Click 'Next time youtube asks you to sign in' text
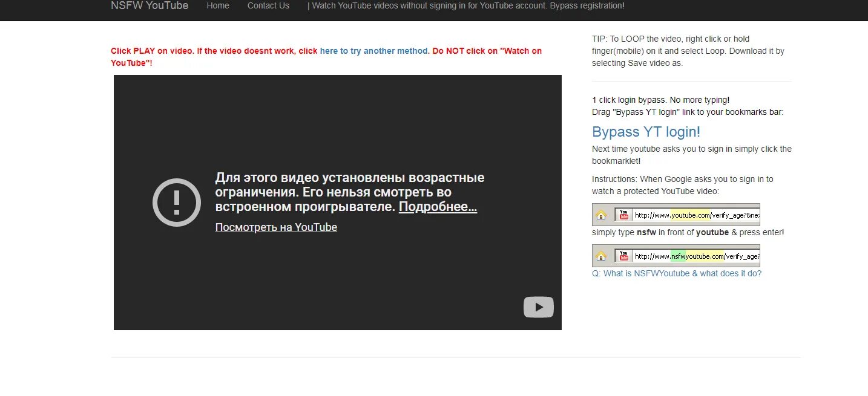Image resolution: width=868 pixels, height=396 pixels. tap(692, 155)
